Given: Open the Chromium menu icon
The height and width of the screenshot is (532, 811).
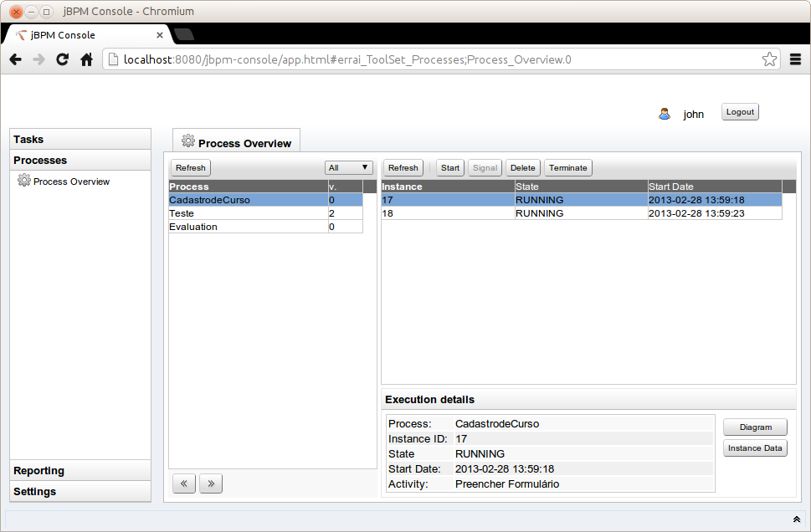Looking at the screenshot, I should [x=795, y=59].
